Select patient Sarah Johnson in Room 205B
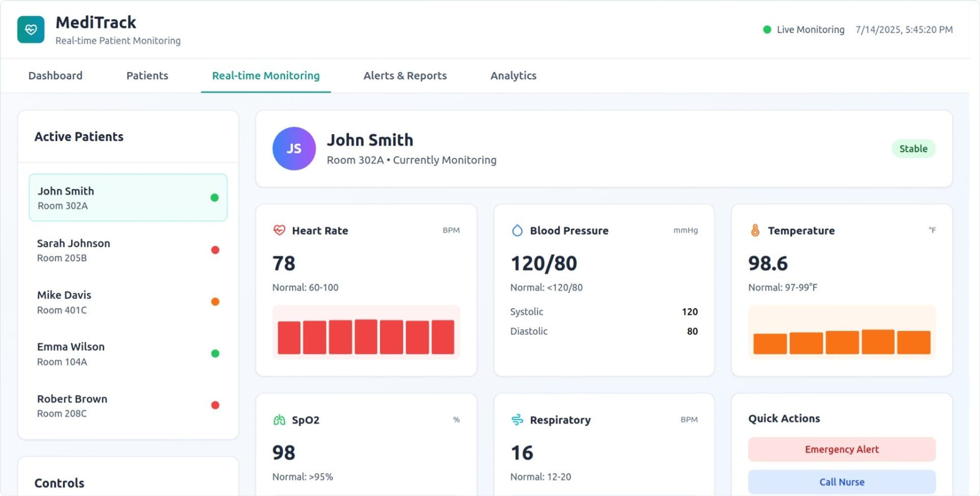The height and width of the screenshot is (496, 980). (128, 250)
